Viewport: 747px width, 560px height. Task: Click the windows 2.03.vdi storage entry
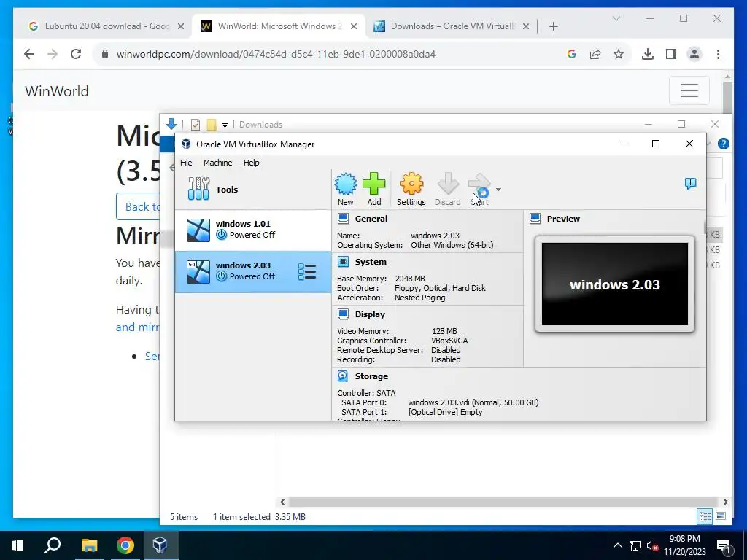(473, 402)
